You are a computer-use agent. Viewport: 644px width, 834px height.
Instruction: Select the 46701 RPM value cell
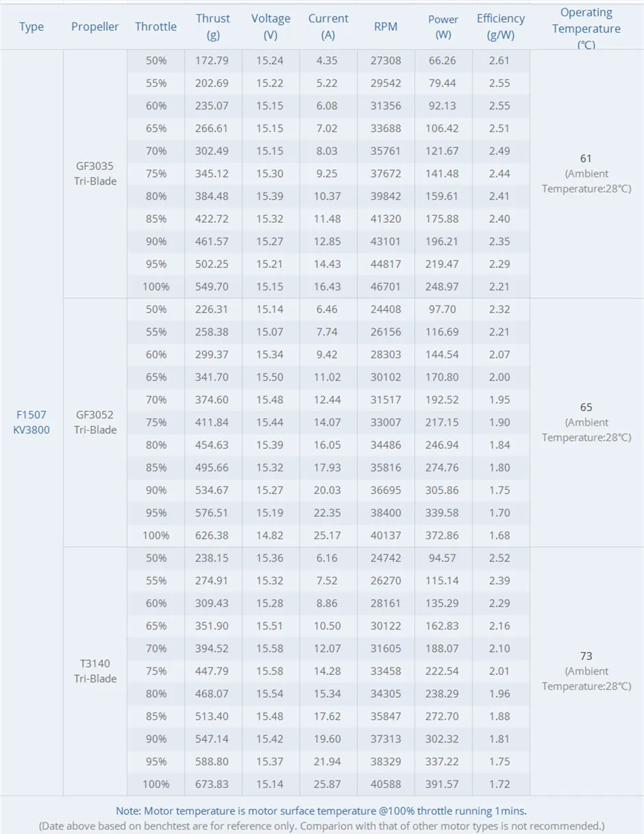click(x=386, y=286)
